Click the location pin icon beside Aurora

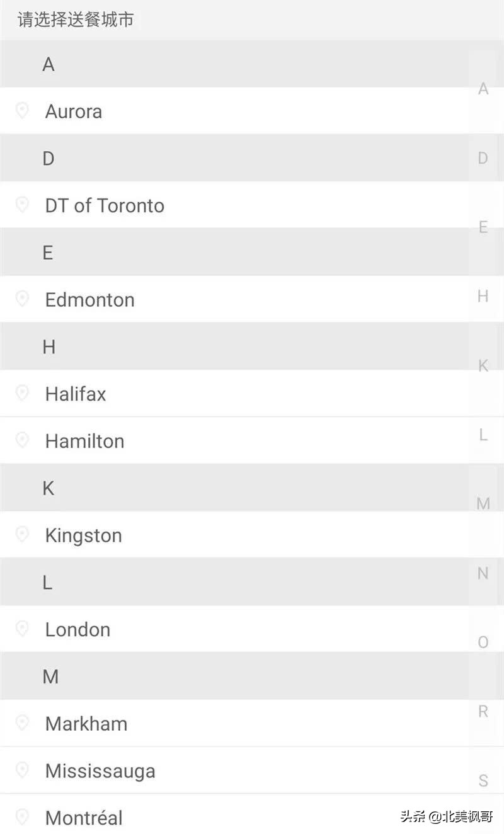coord(22,111)
